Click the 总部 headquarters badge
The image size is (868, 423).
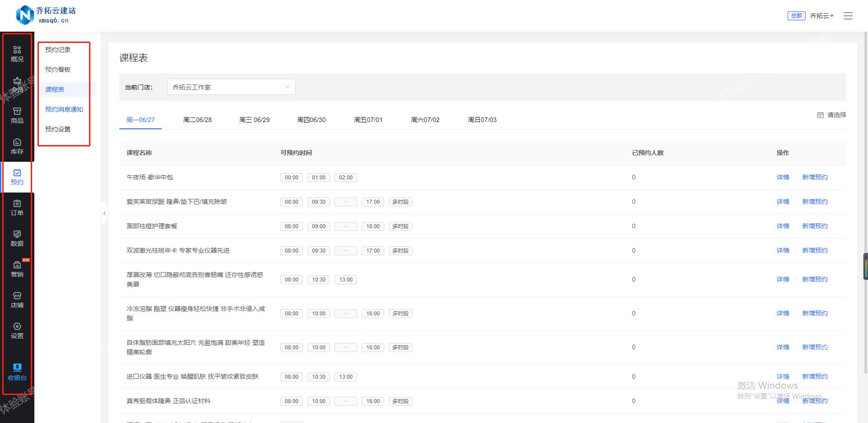(796, 16)
